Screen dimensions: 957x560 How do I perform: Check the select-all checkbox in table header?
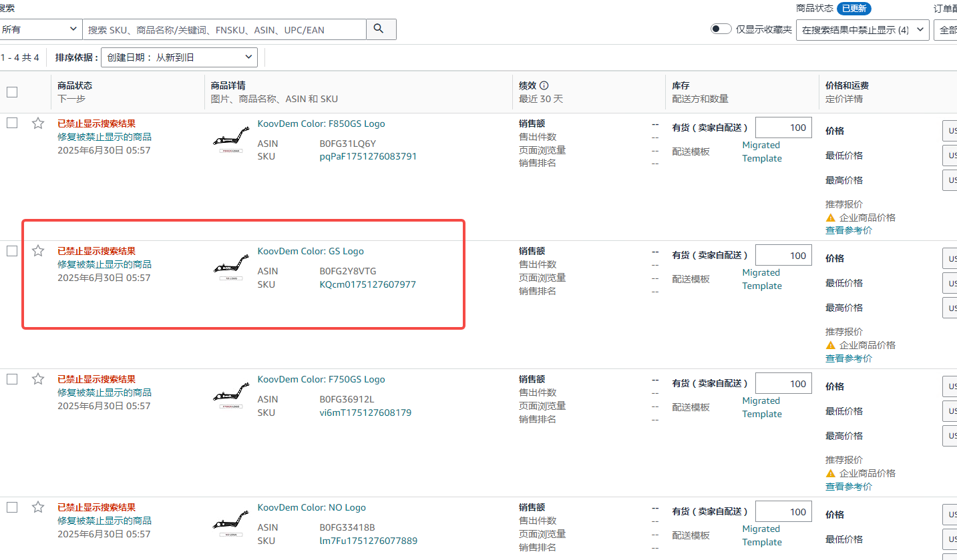[x=12, y=92]
